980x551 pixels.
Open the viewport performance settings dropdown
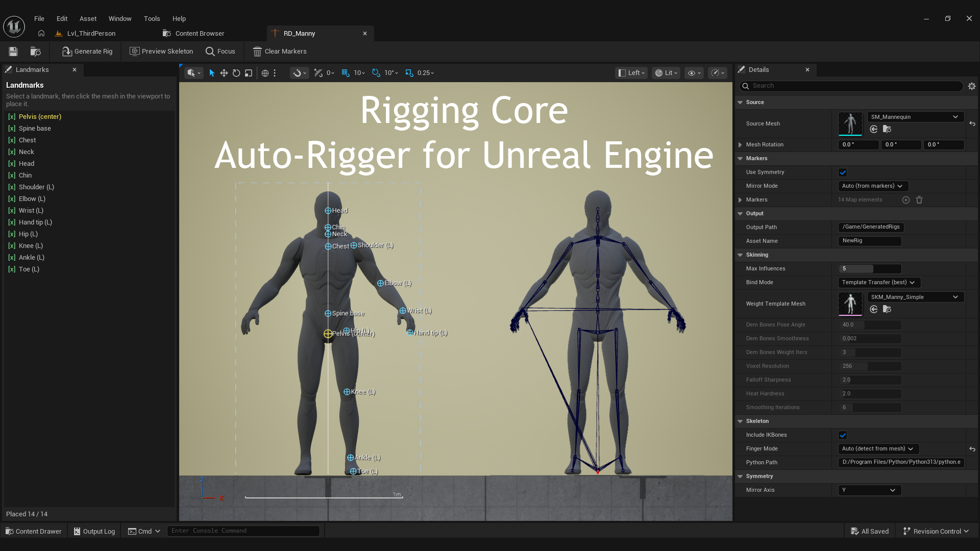(718, 73)
